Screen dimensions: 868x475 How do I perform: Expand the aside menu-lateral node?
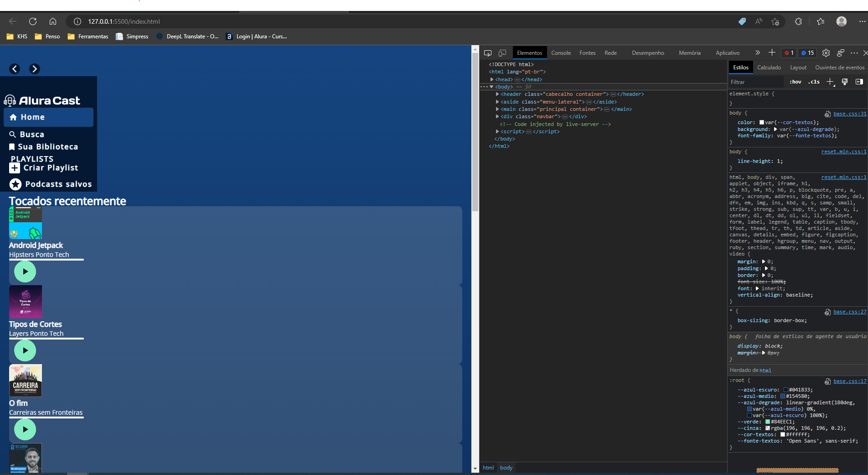point(497,102)
